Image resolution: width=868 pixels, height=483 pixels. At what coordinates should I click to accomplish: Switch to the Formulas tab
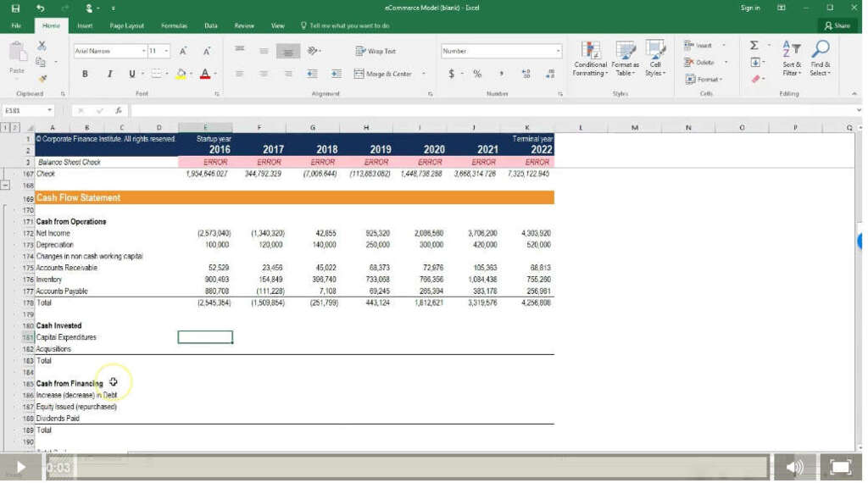click(x=174, y=26)
